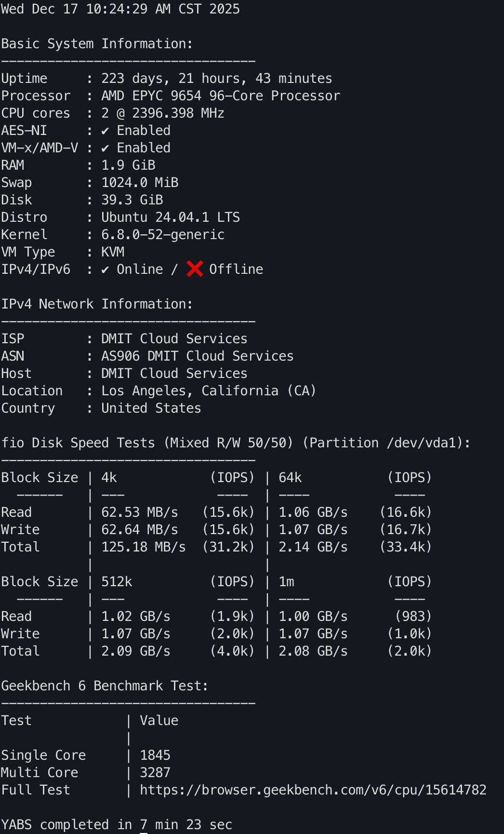
Task: Click the AMD EPYC 9654 processor name
Action: 220,95
